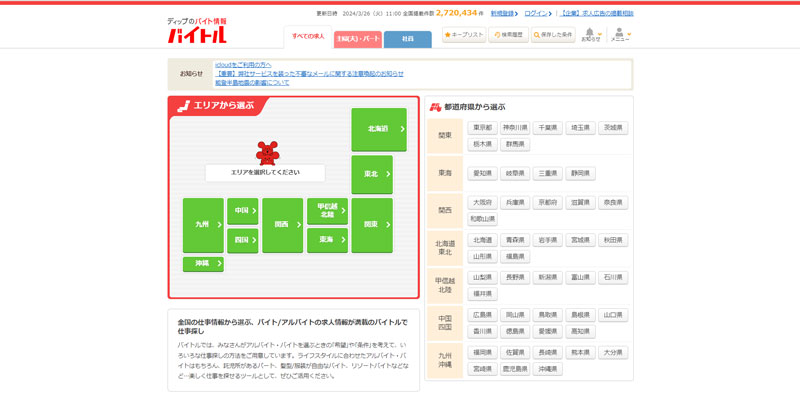Switch to the pink 主婦(夫)・パート tab
This screenshot has width=800, height=396.
[358, 39]
